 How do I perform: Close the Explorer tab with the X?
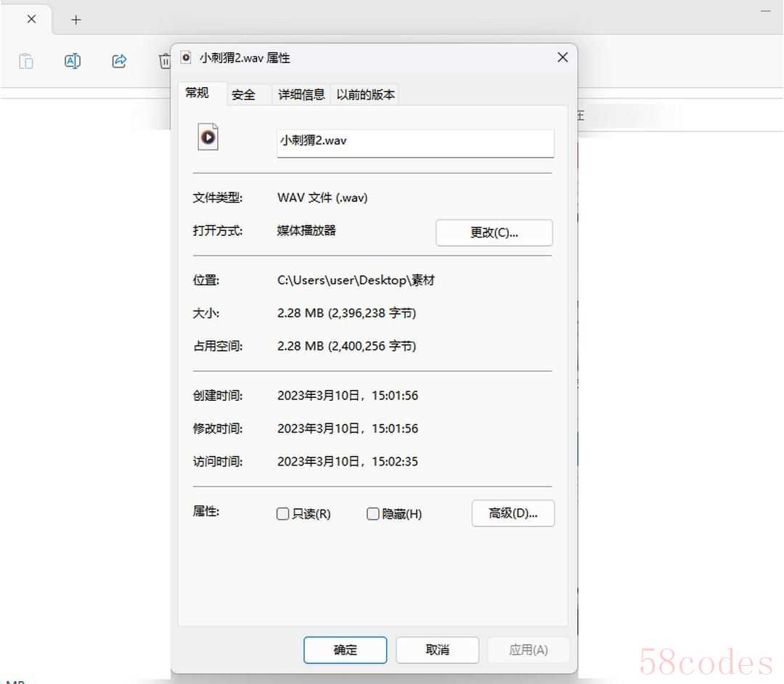[x=31, y=19]
